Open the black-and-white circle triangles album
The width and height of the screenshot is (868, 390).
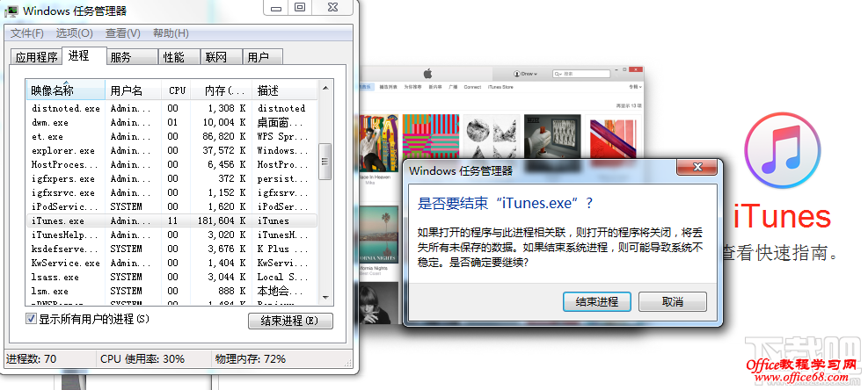tap(492, 137)
